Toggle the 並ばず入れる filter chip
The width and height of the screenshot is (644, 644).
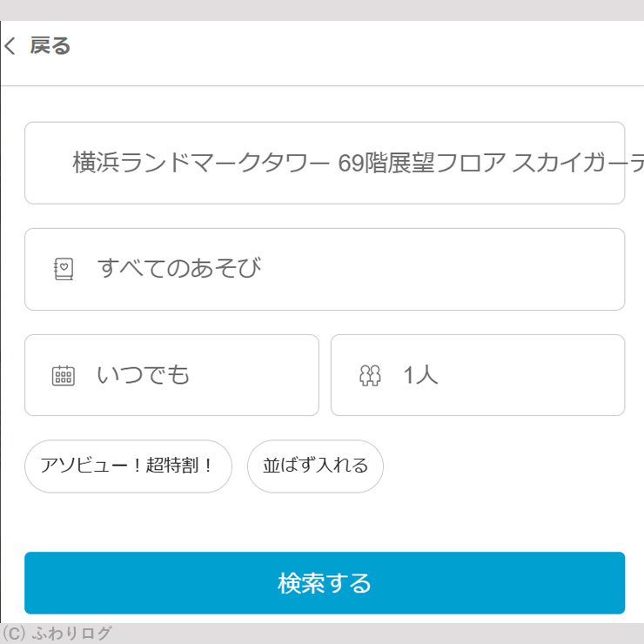click(x=315, y=466)
